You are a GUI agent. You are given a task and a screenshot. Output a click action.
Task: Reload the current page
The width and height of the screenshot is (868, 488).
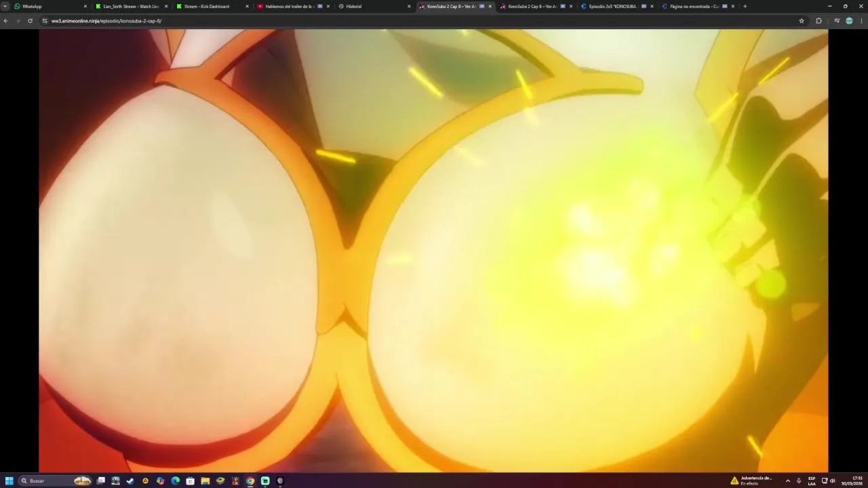pos(30,21)
